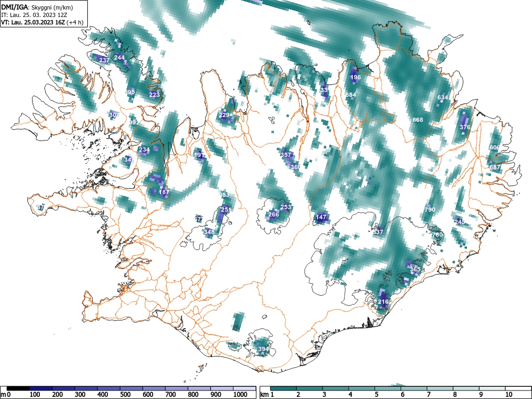Click the 223 visibility label

pyautogui.click(x=154, y=94)
